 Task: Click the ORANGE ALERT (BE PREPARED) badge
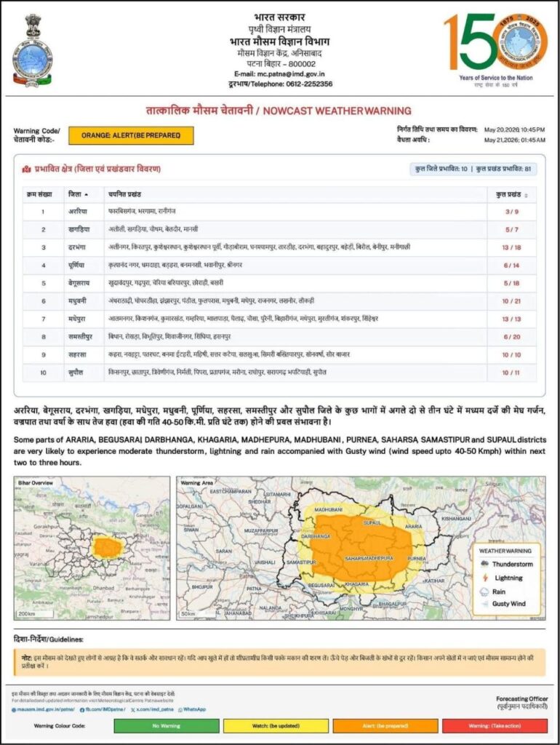[131, 135]
